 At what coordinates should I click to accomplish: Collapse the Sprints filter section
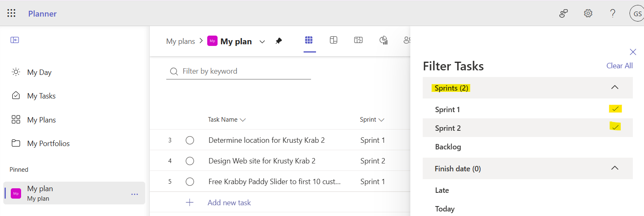click(615, 87)
